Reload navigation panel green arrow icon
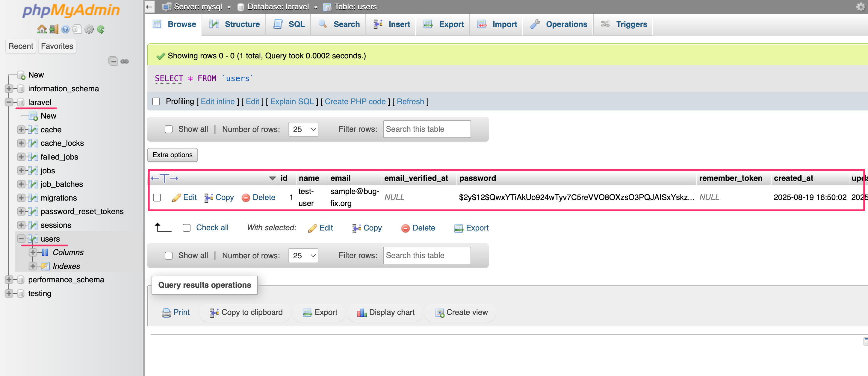Viewport: 868px width, 376px height. tap(100, 29)
